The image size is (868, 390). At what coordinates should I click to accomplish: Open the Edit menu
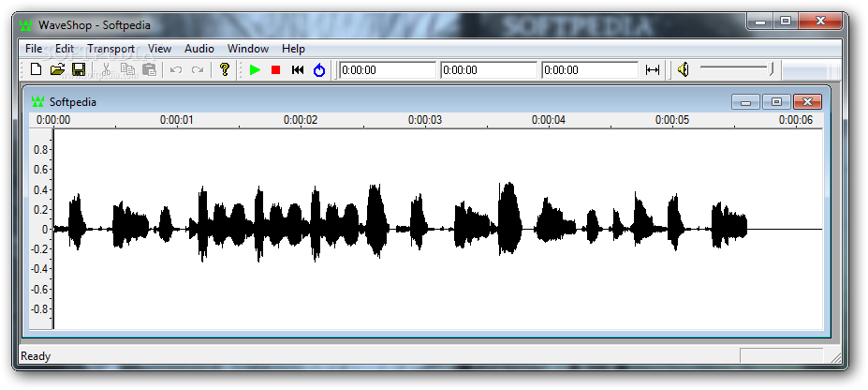point(65,49)
